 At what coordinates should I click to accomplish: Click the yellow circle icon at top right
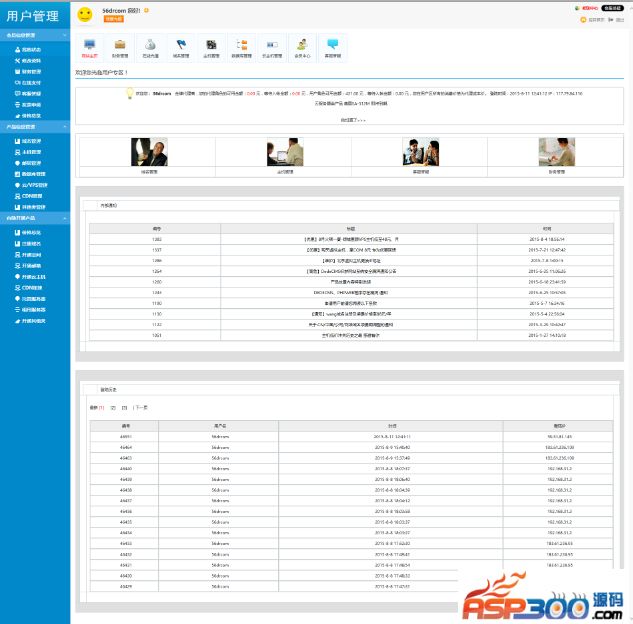pyautogui.click(x=583, y=20)
